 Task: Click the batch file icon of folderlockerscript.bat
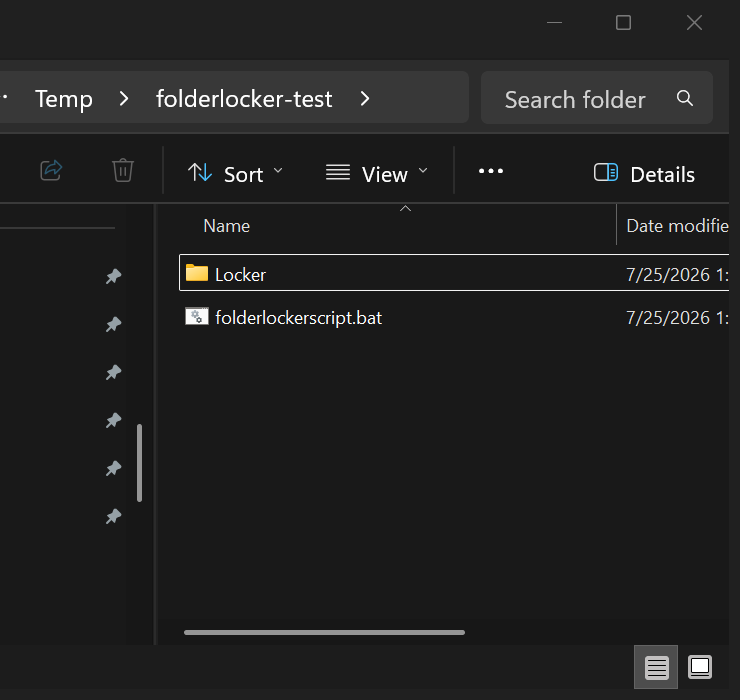(x=197, y=316)
